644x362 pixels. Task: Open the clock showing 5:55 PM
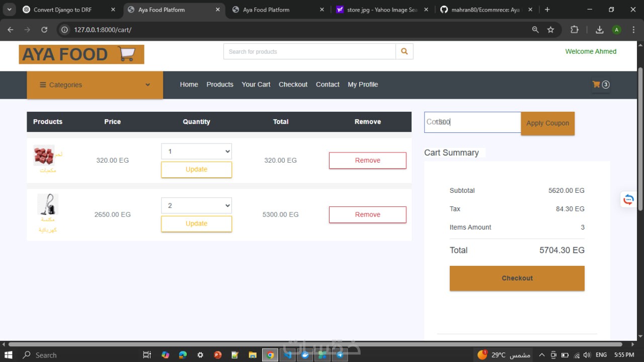[624, 355]
